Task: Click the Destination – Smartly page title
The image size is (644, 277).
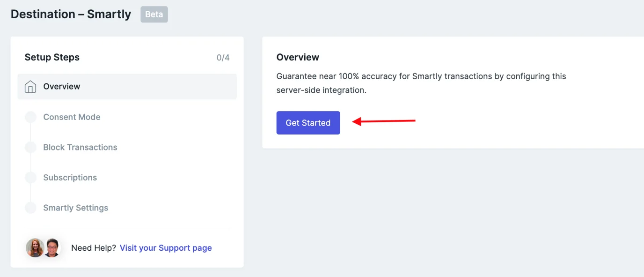Action: [x=71, y=14]
